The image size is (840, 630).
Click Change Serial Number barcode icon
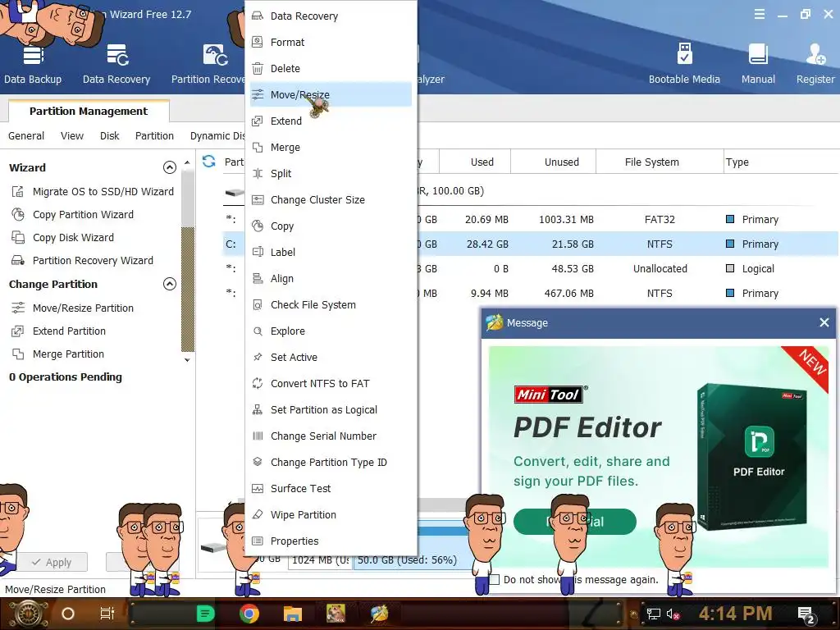point(258,436)
